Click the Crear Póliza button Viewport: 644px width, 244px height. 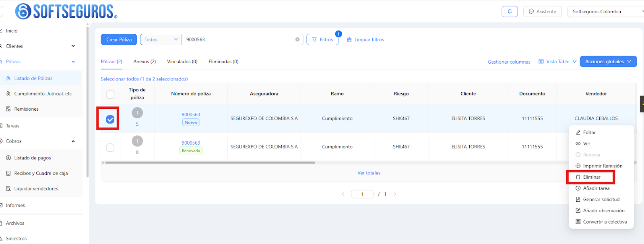click(x=119, y=39)
